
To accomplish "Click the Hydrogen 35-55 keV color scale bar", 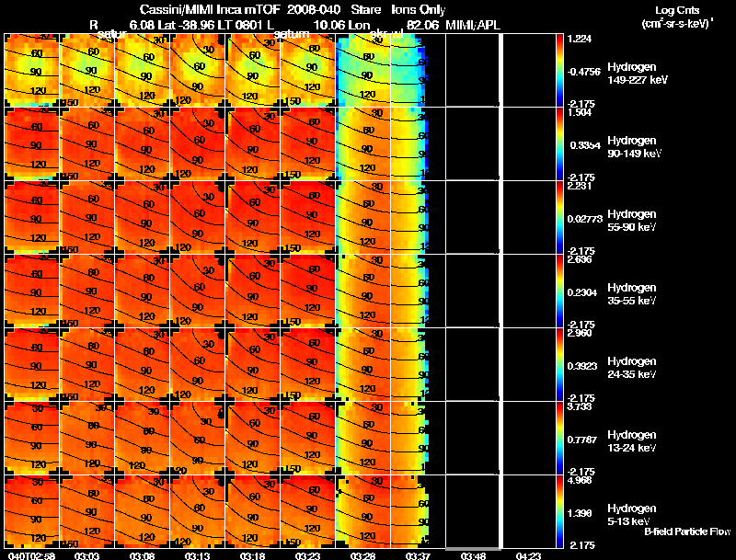I will click(559, 291).
